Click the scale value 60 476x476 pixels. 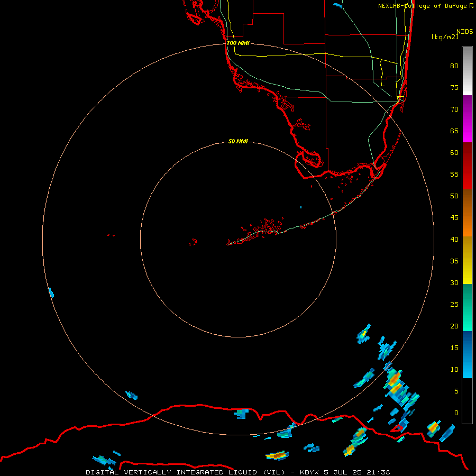click(454, 153)
